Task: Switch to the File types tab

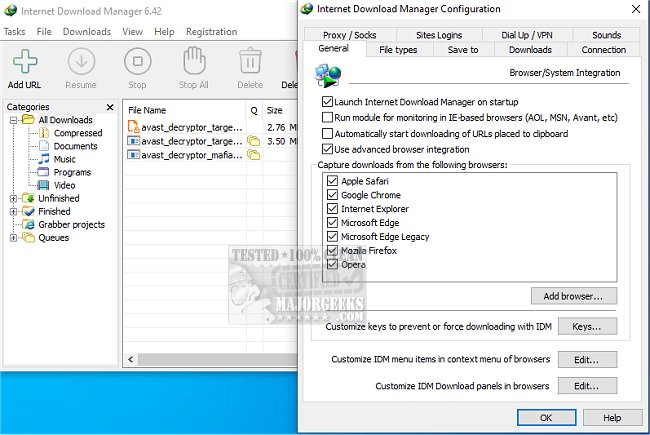Action: [399, 49]
